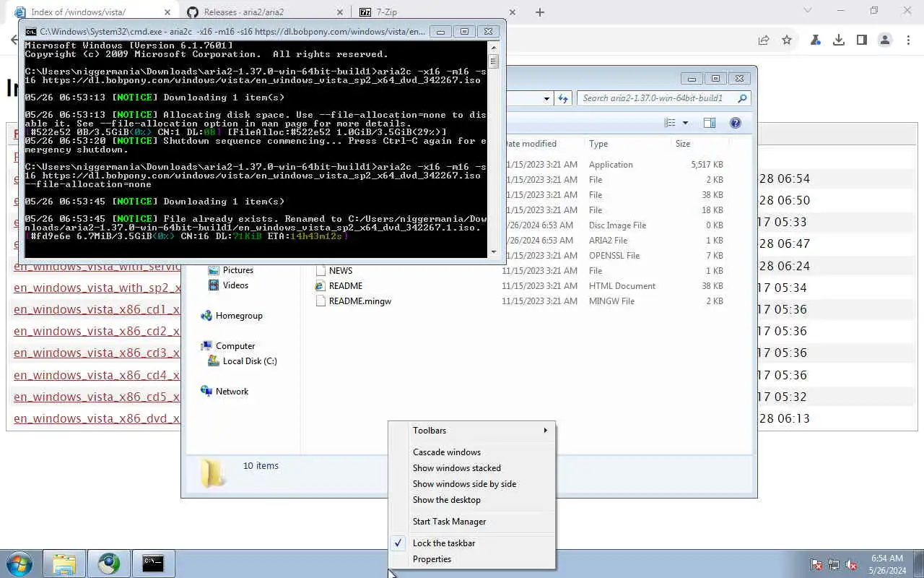The image size is (924, 578).
Task: Click the Explorer search input field
Action: 657,98
